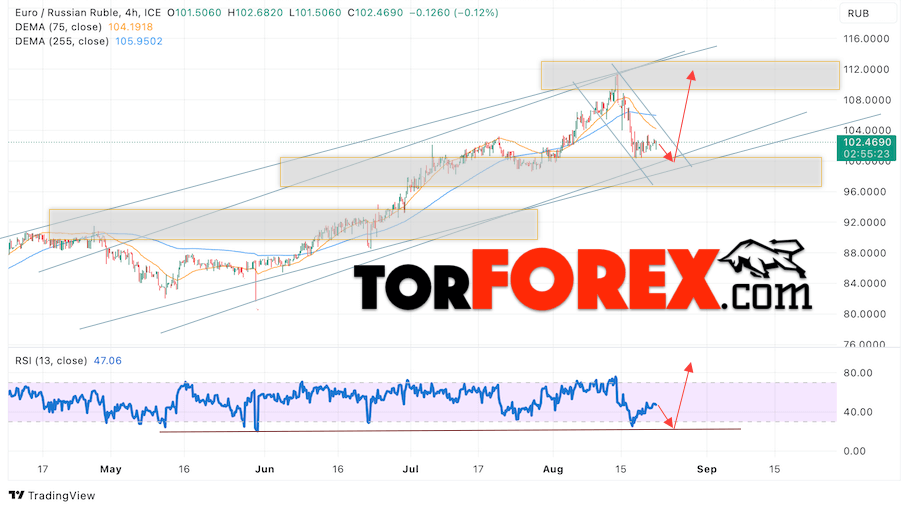Click the TradingView logo icon
This screenshot has height=510, width=909.
[16, 496]
